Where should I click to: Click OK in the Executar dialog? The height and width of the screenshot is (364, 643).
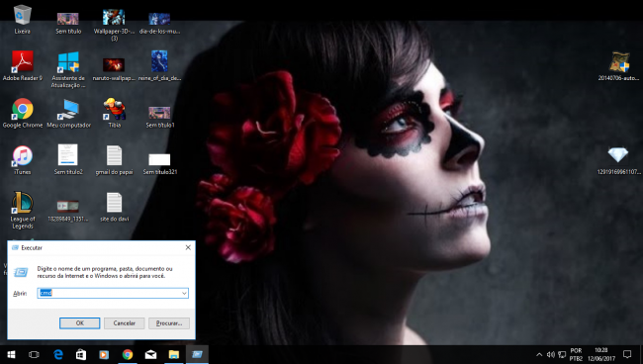click(79, 323)
